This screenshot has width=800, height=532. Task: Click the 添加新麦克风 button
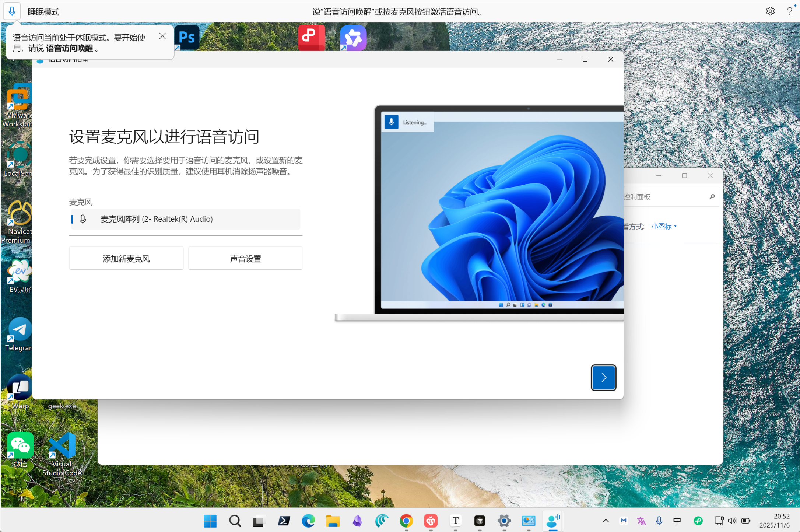tap(126, 258)
